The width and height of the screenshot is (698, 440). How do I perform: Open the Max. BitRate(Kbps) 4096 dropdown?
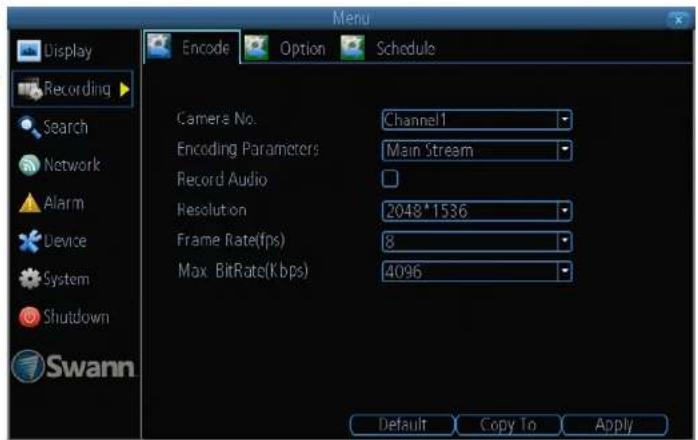tap(477, 272)
